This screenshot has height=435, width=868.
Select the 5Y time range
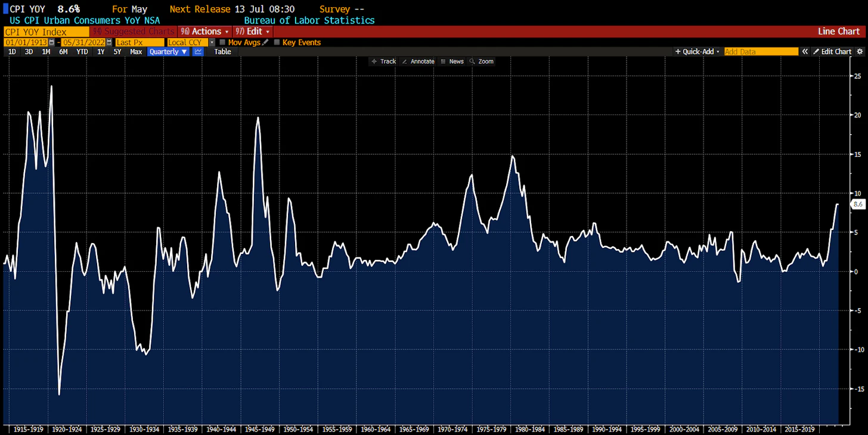117,52
